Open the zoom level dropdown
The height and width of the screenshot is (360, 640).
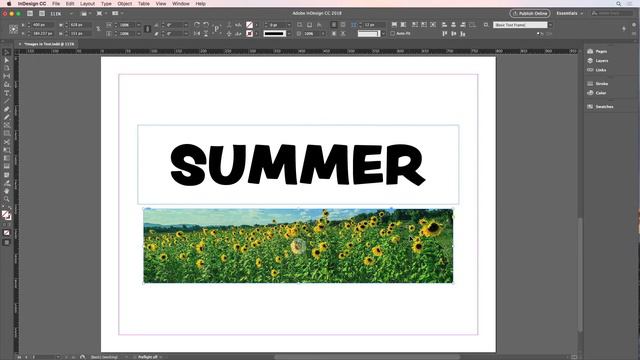click(71, 13)
